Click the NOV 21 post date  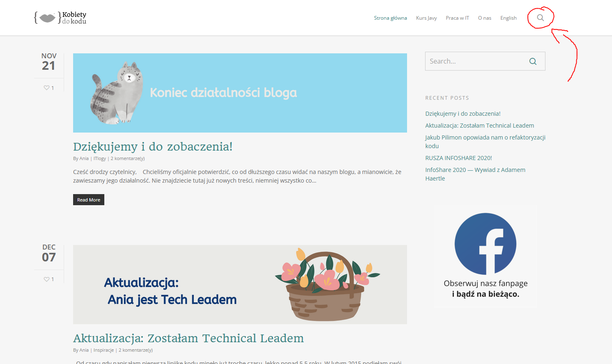click(x=49, y=62)
